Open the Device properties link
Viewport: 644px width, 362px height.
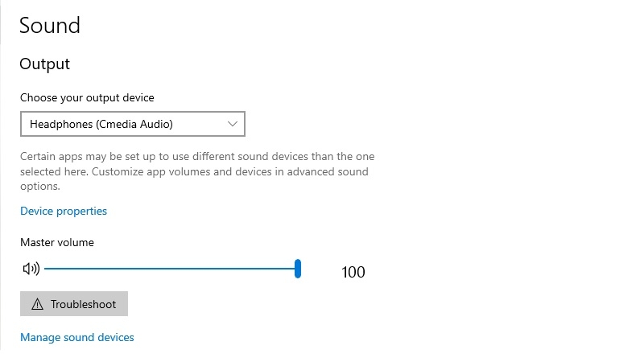[64, 211]
